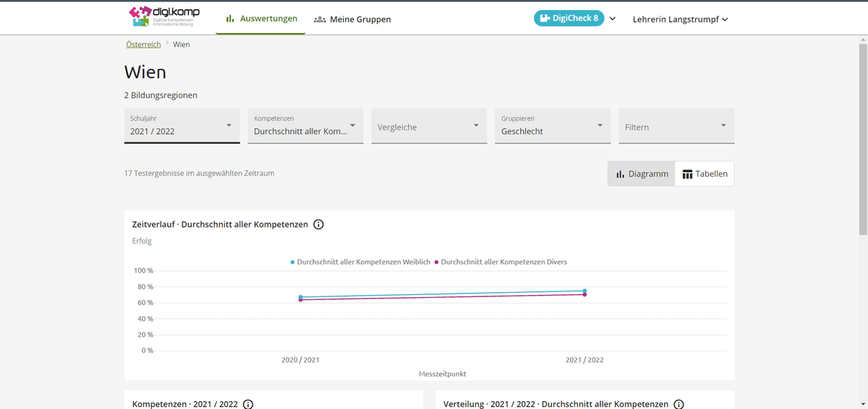This screenshot has width=868, height=409.
Task: Click the DigiCheck 8 badge
Action: tap(569, 19)
